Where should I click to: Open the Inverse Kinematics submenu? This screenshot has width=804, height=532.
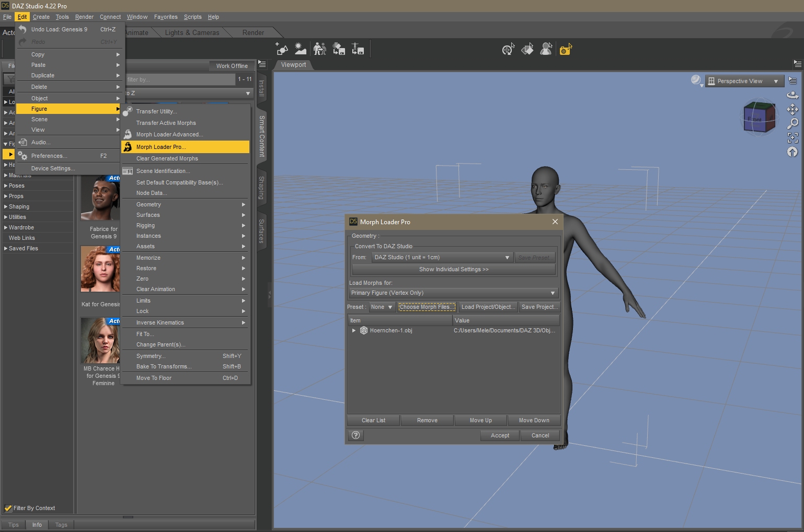(185, 322)
